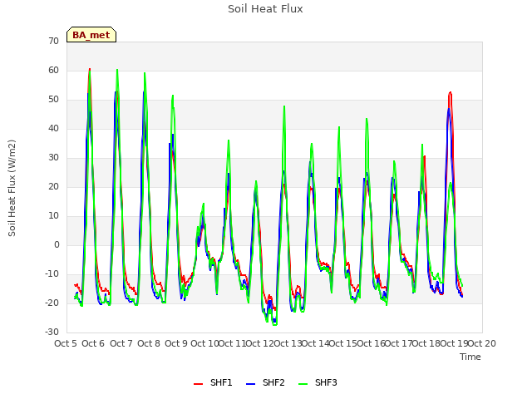Image resolution: width=532 pixels, height=399 pixels.
Task: Click the -20 y-axis tick label
Action: 52,303
